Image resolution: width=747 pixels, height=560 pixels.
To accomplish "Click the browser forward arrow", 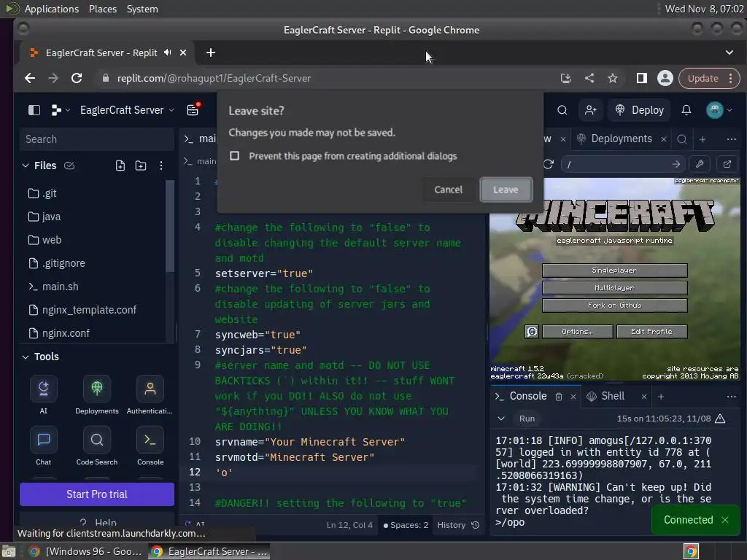I will point(53,78).
